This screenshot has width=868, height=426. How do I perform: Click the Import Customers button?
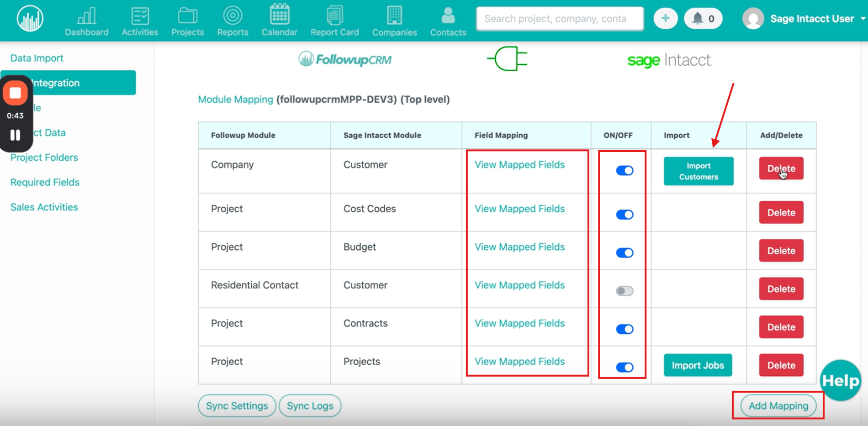click(x=698, y=171)
